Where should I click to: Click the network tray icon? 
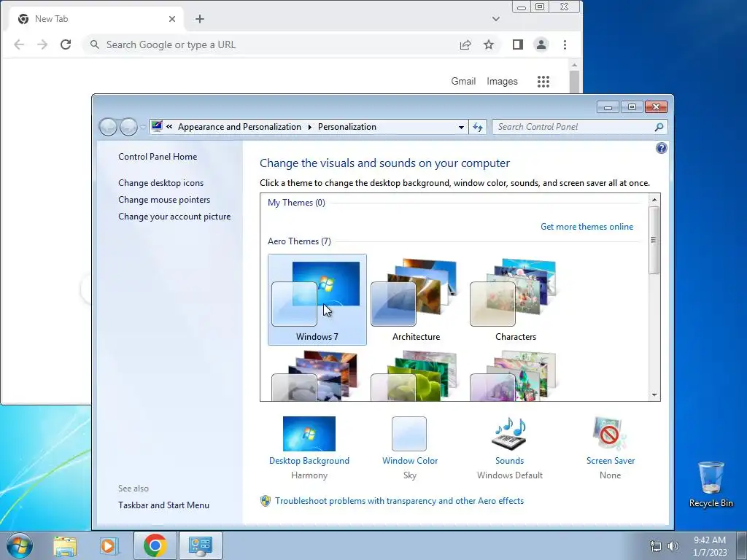[656, 545]
